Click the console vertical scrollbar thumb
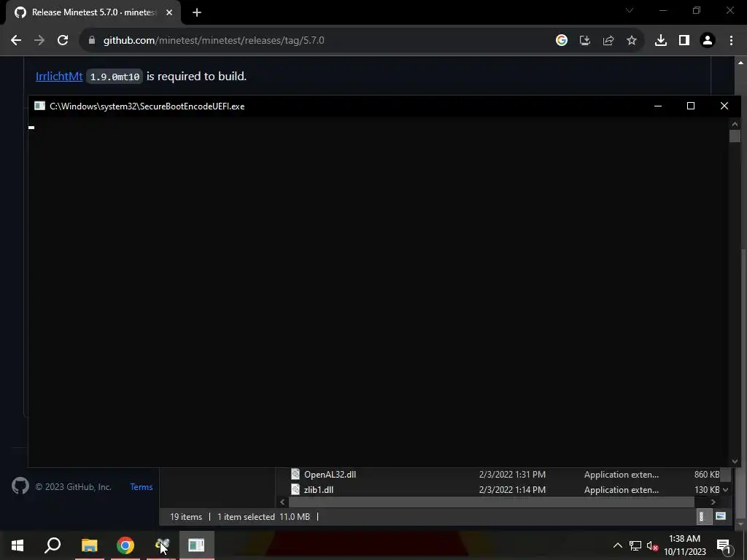747x560 pixels. pyautogui.click(x=735, y=136)
